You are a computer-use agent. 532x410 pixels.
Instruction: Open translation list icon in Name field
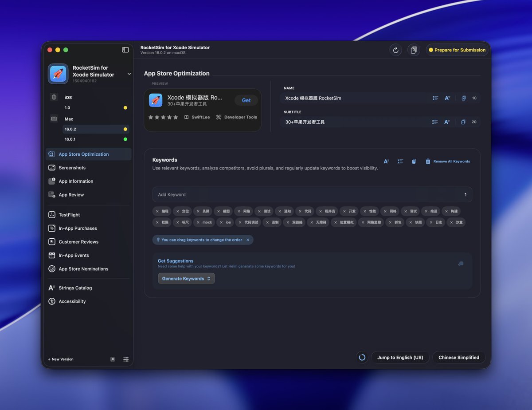tap(435, 98)
